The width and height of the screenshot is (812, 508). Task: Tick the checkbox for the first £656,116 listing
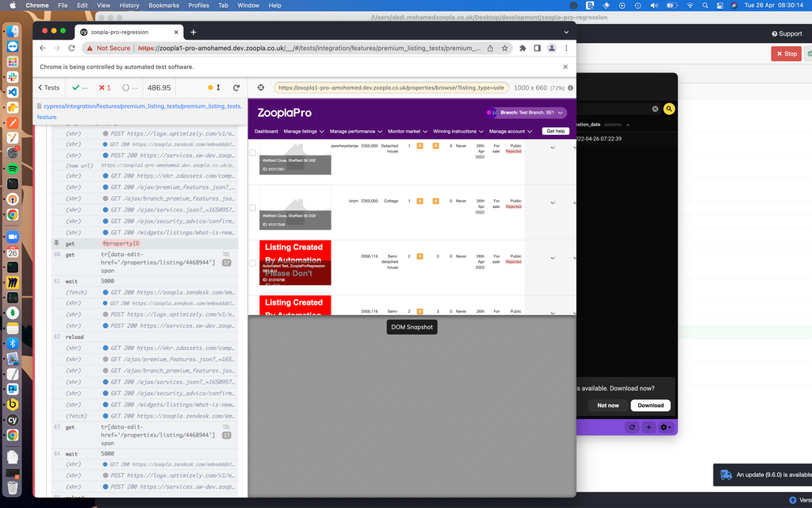click(x=253, y=264)
